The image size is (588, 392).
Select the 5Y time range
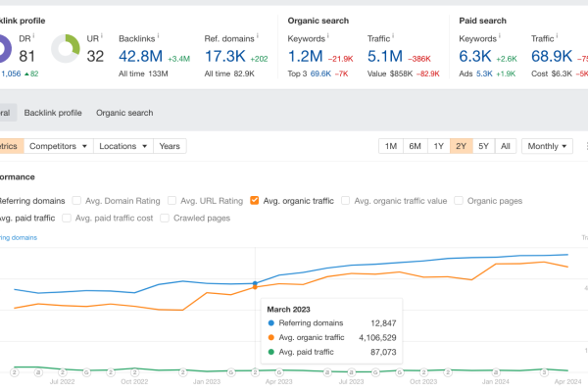point(483,146)
